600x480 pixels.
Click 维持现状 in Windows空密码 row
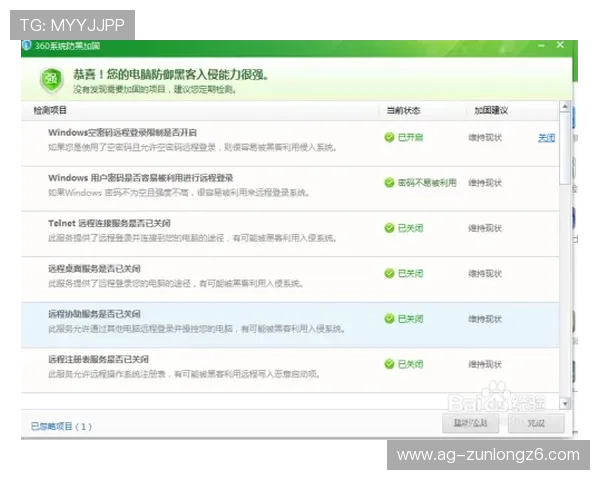pos(485,137)
